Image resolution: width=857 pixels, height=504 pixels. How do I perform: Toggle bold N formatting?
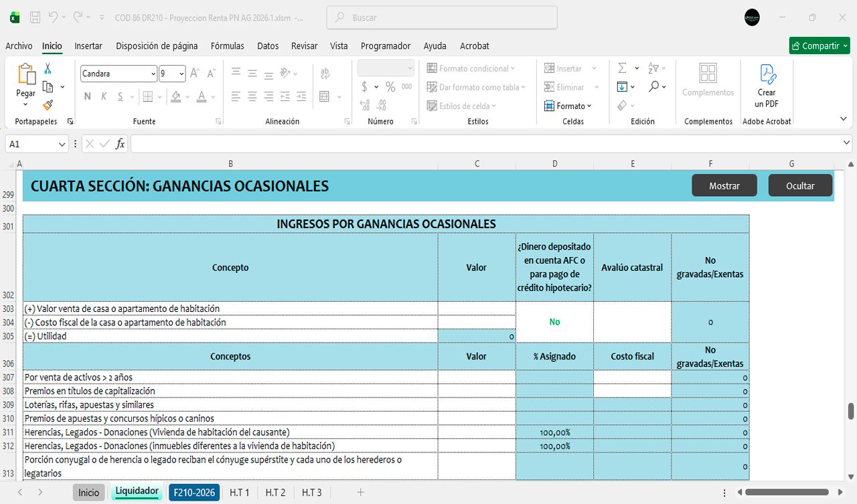coord(87,96)
